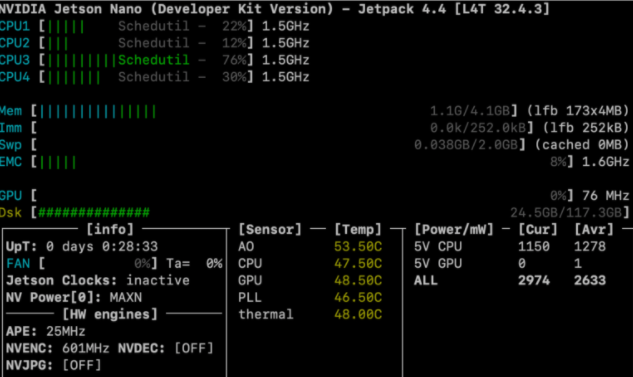Click the 'Jetpack 4.4 [L4T 32.4.3]' text

pos(454,9)
